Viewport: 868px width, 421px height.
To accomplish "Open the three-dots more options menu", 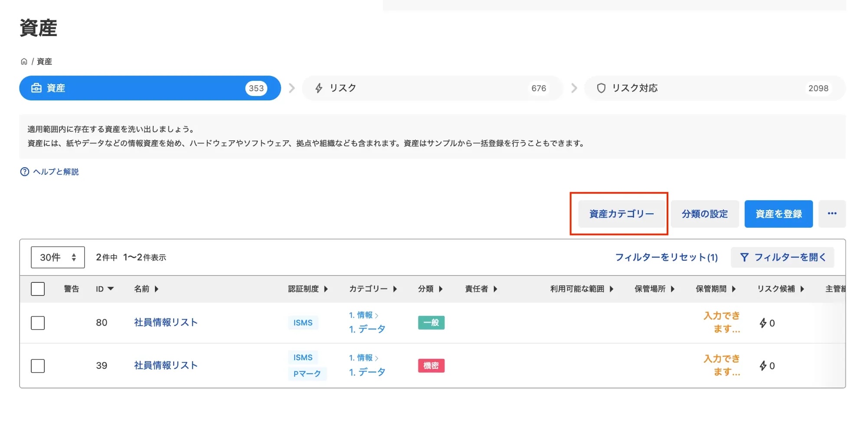I will (832, 214).
